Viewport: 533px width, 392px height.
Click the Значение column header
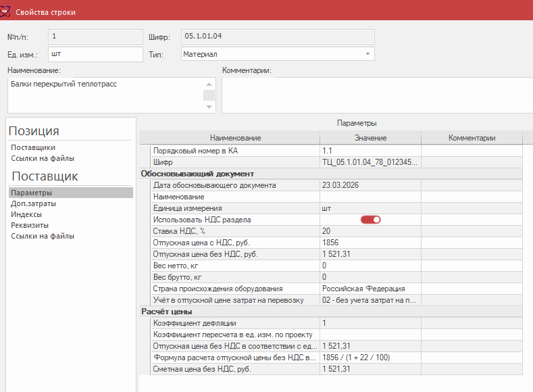click(370, 138)
